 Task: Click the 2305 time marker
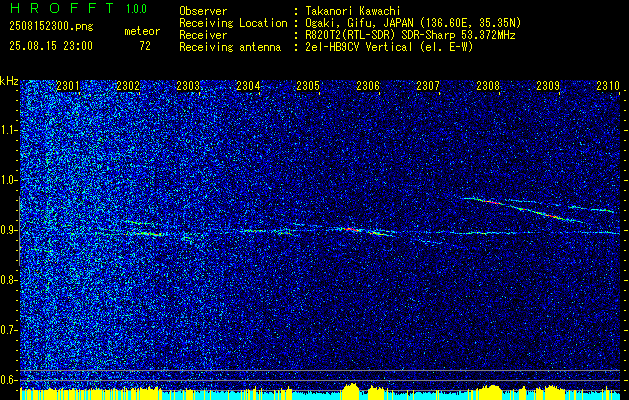(x=308, y=86)
